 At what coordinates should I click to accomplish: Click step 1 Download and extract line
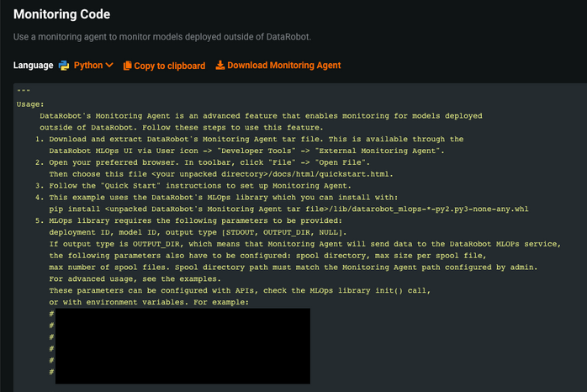(x=255, y=139)
